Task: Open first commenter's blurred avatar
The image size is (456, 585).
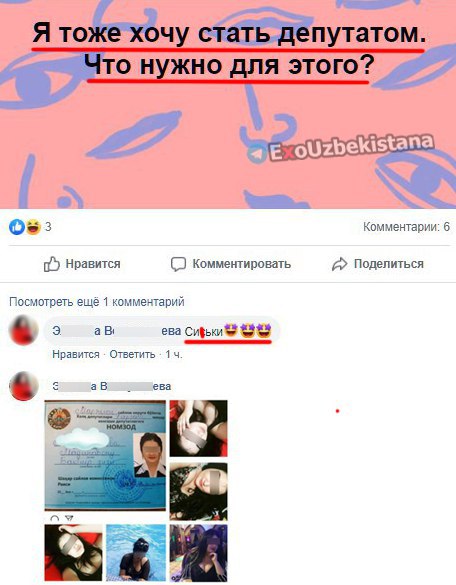Action: click(24, 330)
